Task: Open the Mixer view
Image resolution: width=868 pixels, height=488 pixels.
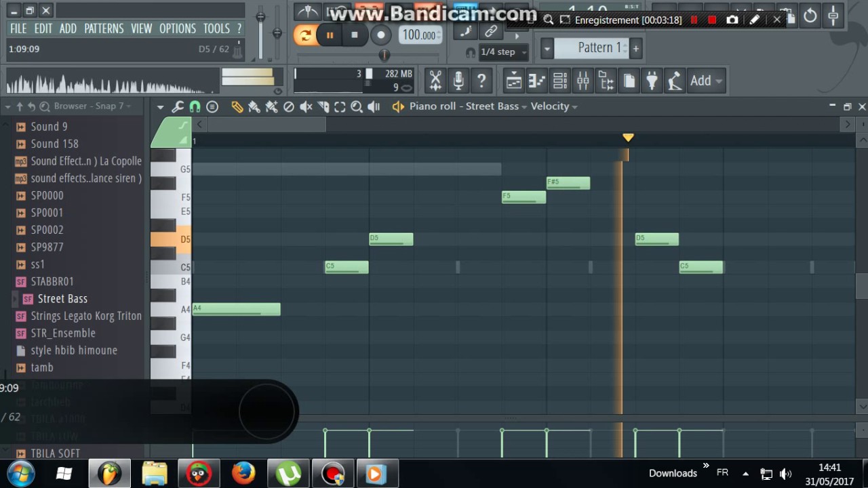Action: click(583, 81)
